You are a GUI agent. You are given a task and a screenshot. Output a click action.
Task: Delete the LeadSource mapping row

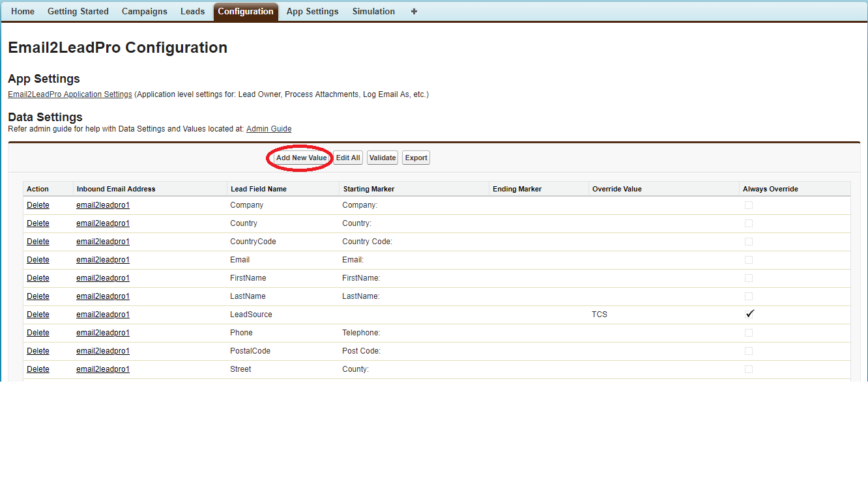[x=38, y=315]
